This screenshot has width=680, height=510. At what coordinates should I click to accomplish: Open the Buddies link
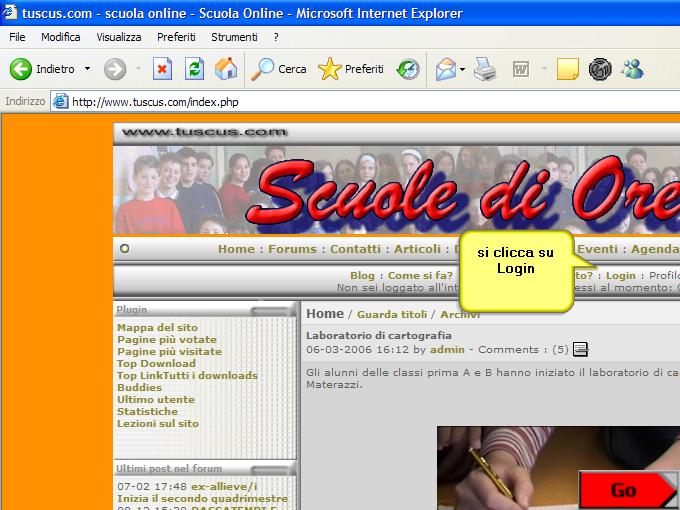(140, 387)
